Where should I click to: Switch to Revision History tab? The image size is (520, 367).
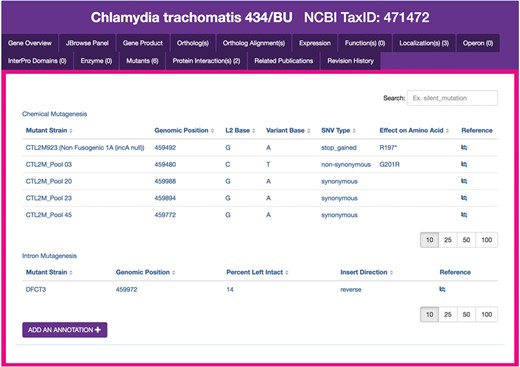[350, 61]
